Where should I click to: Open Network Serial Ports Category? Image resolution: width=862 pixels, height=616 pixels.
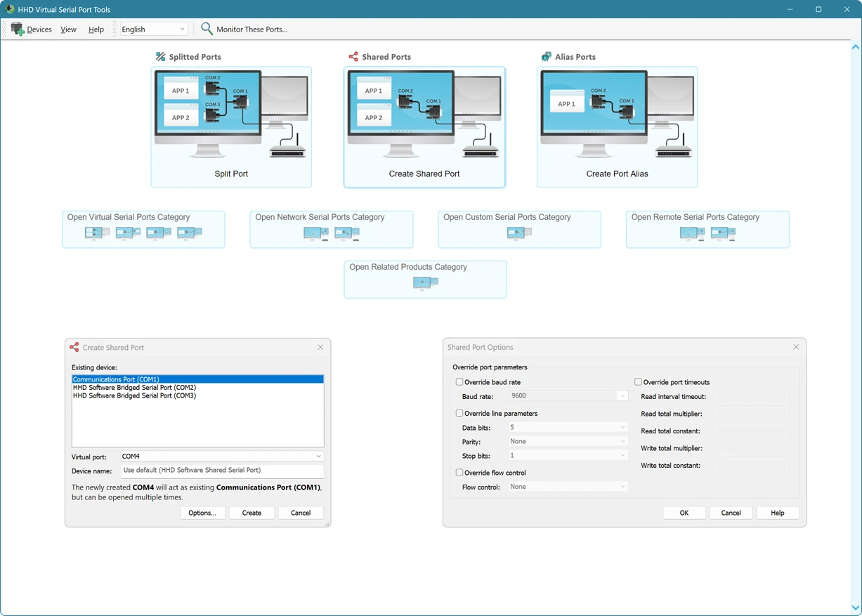[331, 229]
